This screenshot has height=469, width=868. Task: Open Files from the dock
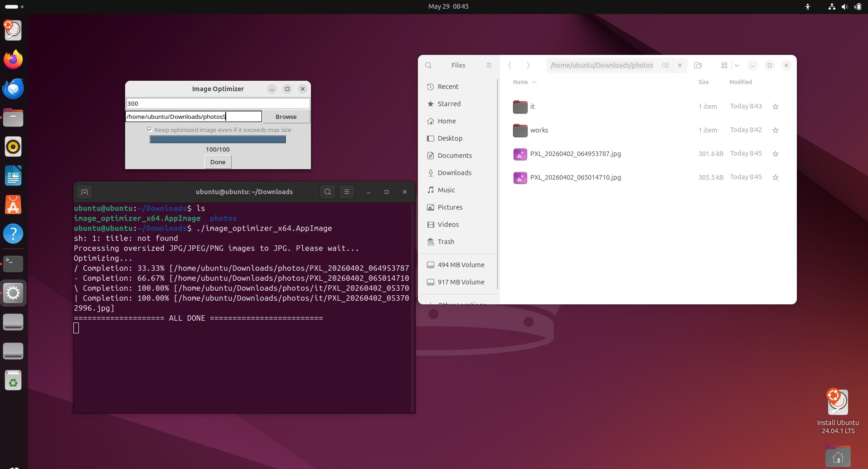13,117
